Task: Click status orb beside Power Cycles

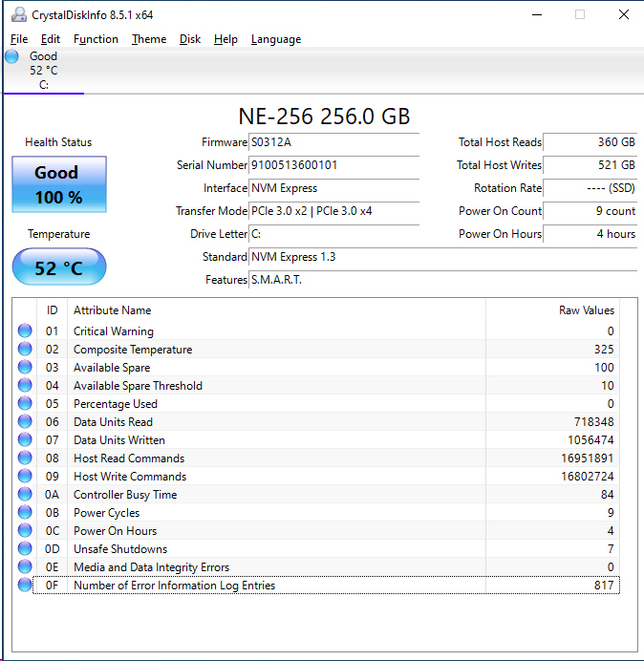Action: point(25,513)
